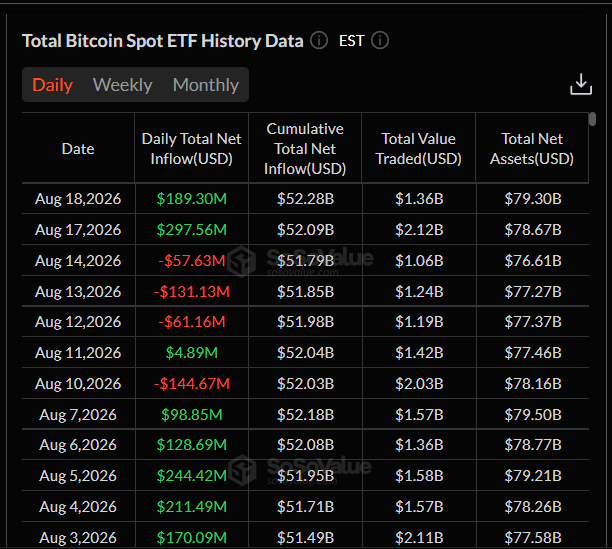Select the Aug 14,2026 date cell

(x=78, y=260)
